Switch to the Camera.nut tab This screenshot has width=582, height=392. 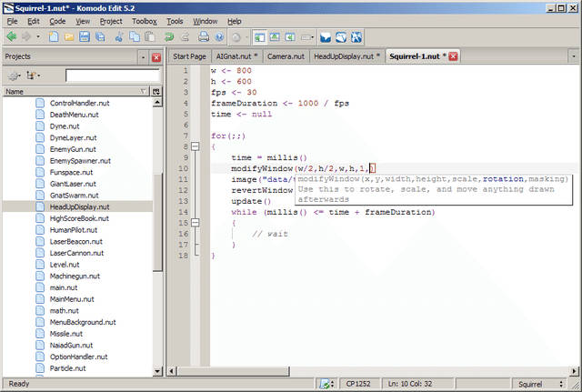[284, 56]
